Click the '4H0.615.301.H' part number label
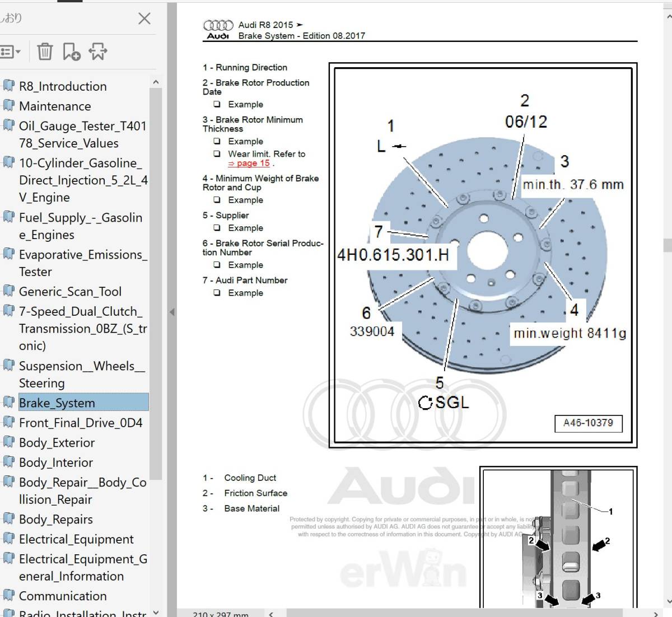Image resolution: width=672 pixels, height=617 pixels. (393, 255)
